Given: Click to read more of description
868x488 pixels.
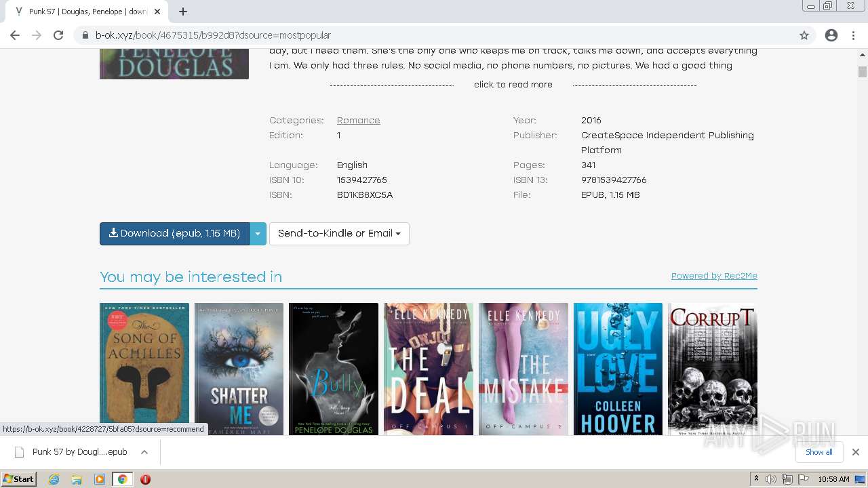Looking at the screenshot, I should 513,85.
